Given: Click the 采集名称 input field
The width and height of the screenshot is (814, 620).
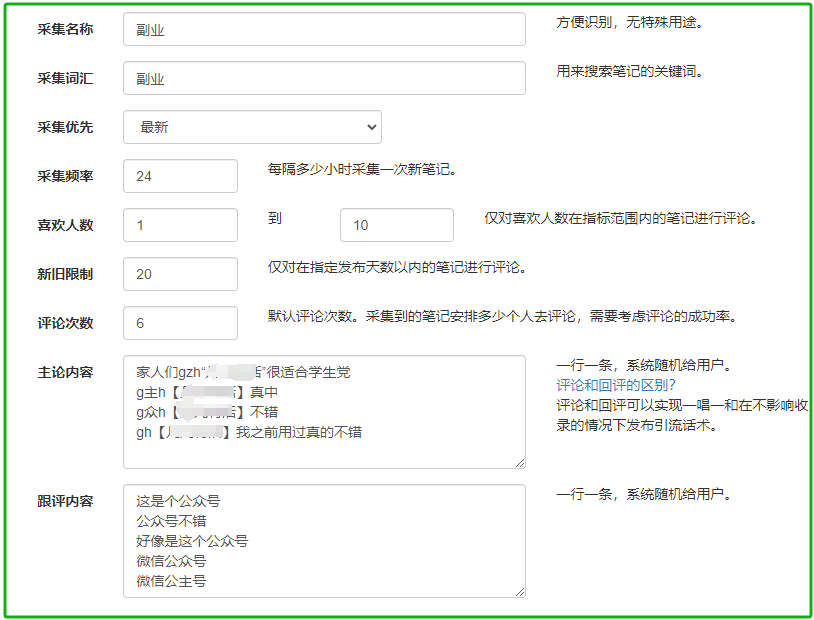Looking at the screenshot, I should pos(324,29).
